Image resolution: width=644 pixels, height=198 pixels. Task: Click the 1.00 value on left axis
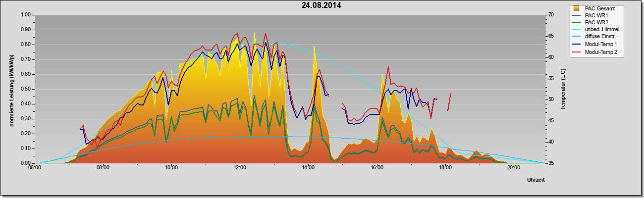[26, 15]
